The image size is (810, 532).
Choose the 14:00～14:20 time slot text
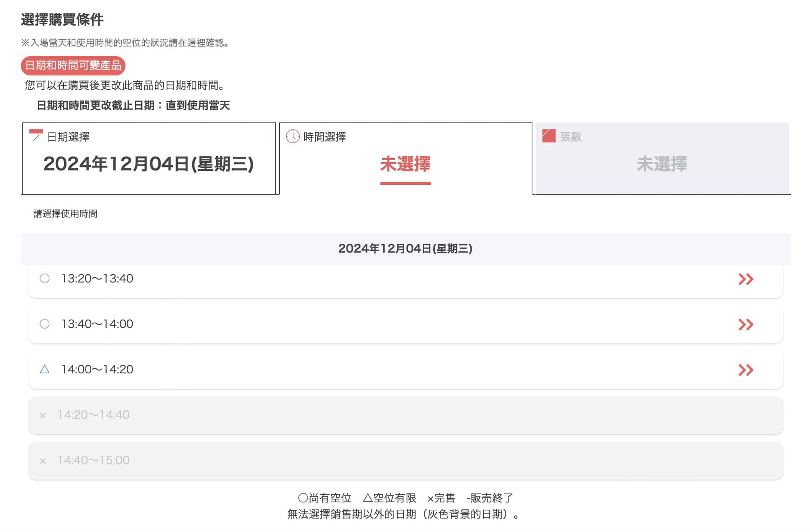coord(97,369)
